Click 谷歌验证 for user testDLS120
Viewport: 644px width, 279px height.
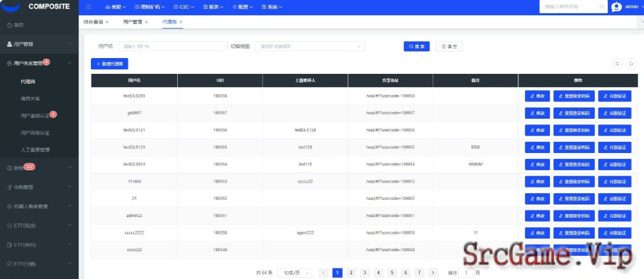[614, 147]
